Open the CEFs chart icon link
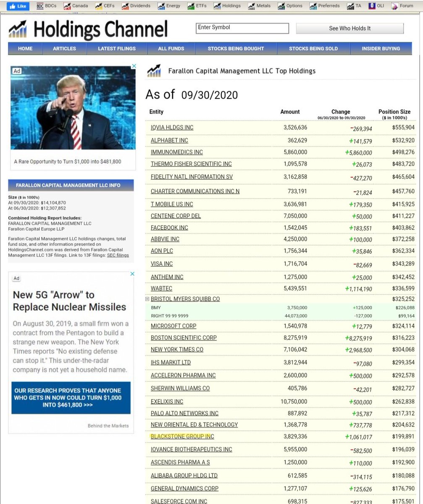Screen dimensions: 423x504 tap(99, 6)
